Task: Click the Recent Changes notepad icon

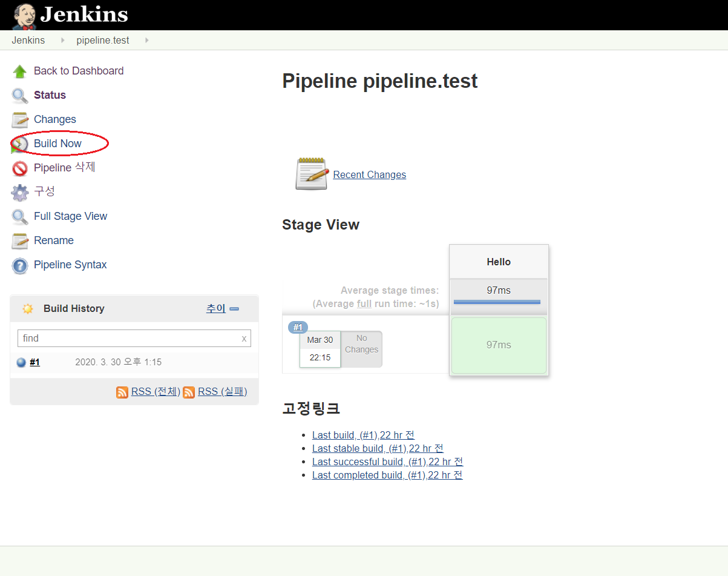Action: pyautogui.click(x=312, y=174)
